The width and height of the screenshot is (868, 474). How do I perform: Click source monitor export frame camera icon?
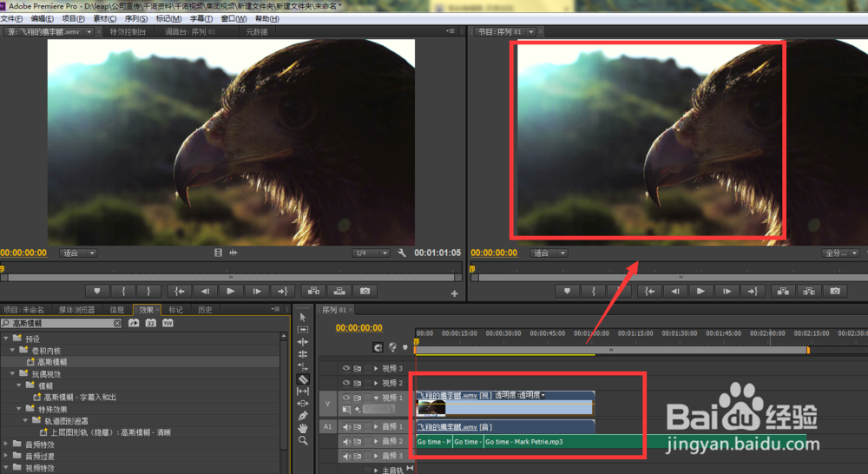click(365, 292)
